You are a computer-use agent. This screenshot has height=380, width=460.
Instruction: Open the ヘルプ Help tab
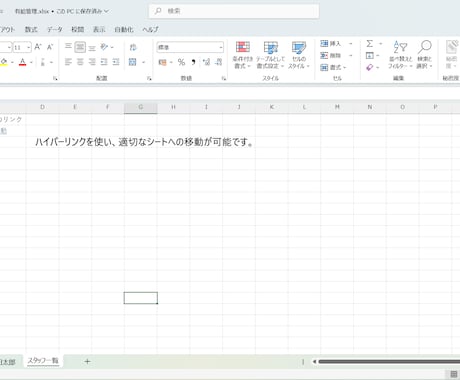pos(150,29)
